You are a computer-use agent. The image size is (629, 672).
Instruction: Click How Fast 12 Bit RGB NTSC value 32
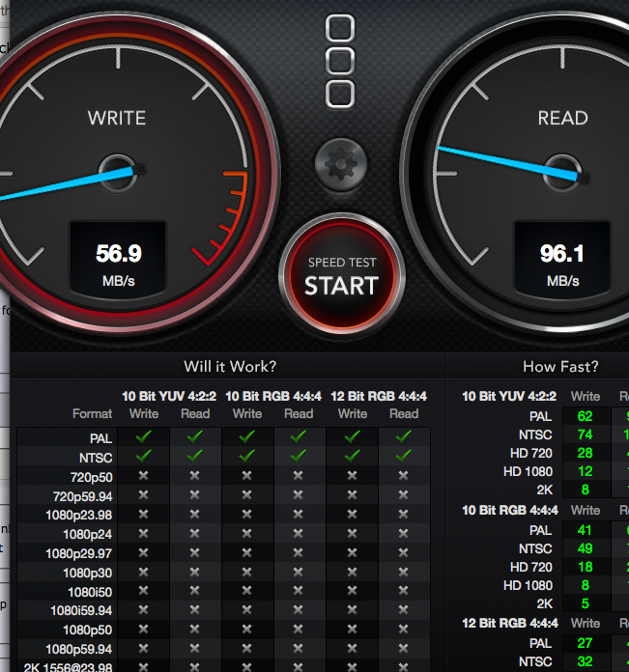tap(585, 661)
